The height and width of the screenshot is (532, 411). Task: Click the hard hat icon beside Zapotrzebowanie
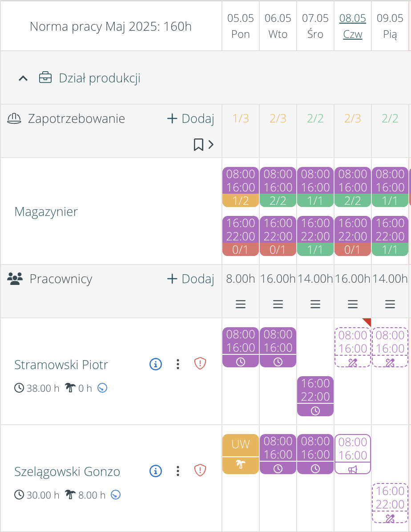[x=15, y=118]
